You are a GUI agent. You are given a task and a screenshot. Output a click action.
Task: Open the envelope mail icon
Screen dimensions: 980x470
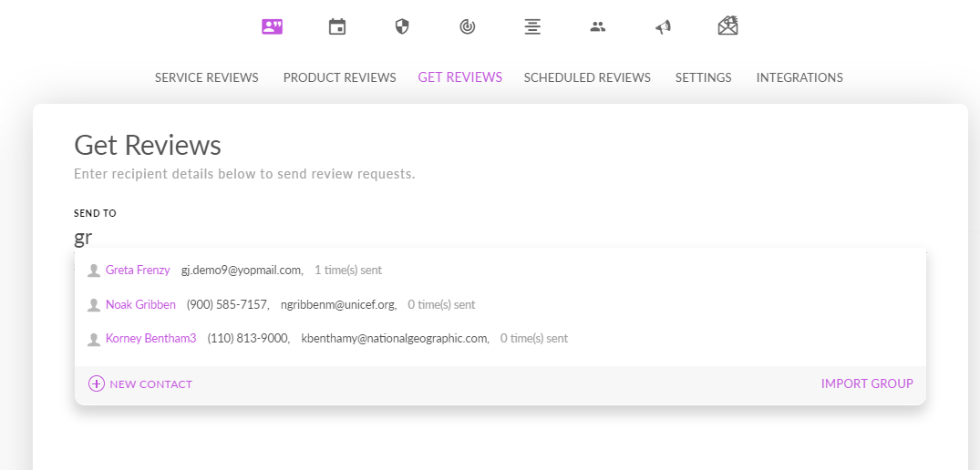click(728, 26)
